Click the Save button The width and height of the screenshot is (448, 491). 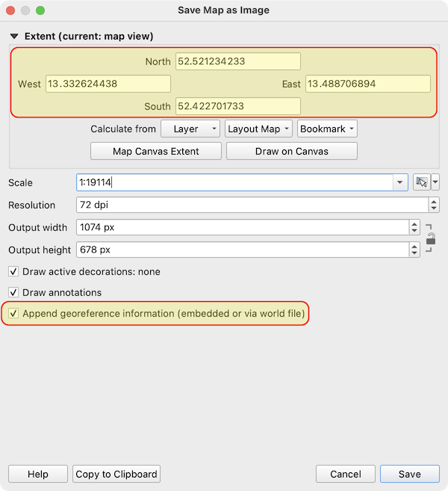tap(409, 474)
